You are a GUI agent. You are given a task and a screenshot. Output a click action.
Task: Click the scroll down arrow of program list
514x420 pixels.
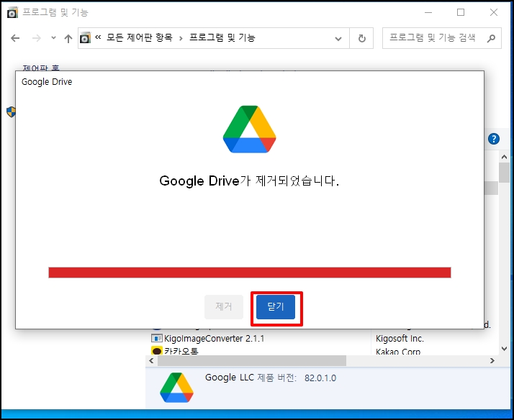504,349
